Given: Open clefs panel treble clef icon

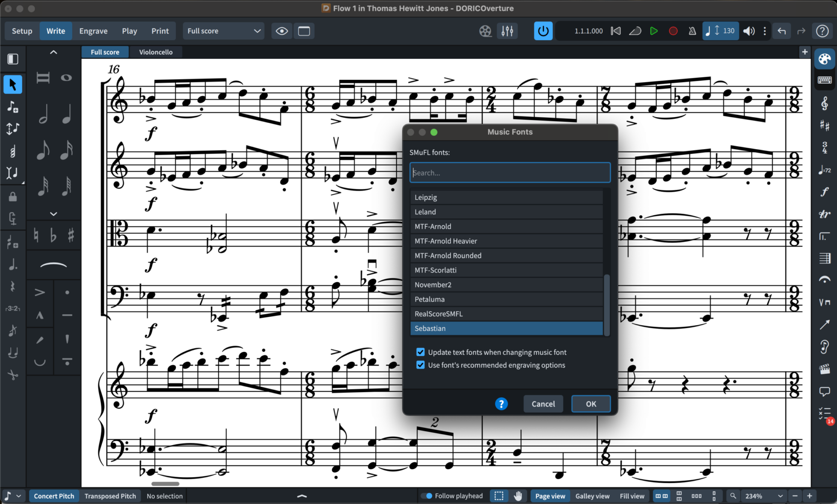Looking at the screenshot, I should pyautogui.click(x=824, y=103).
